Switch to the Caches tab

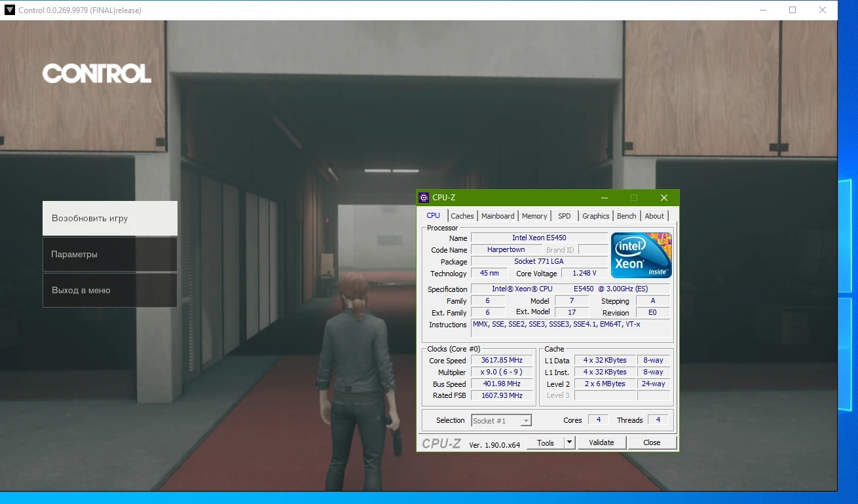point(462,216)
